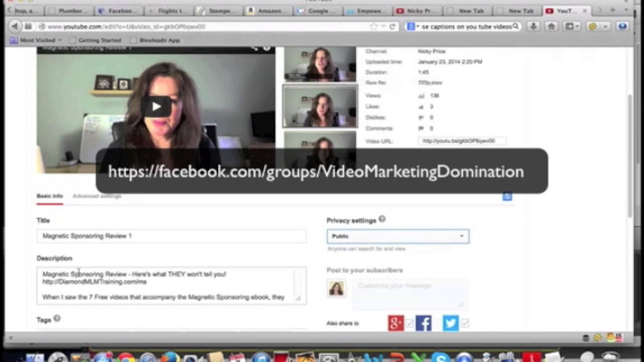Toggle the Twitter share checkbox
Image resolution: width=644 pixels, height=362 pixels.
(x=464, y=323)
